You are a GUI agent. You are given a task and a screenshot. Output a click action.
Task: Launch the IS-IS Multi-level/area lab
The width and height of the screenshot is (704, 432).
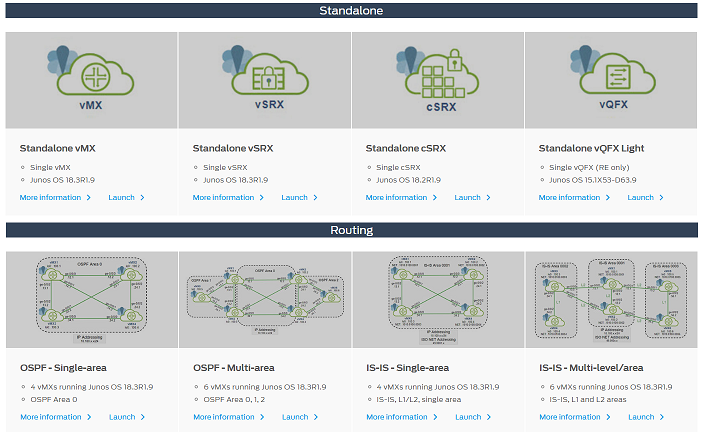tap(646, 417)
